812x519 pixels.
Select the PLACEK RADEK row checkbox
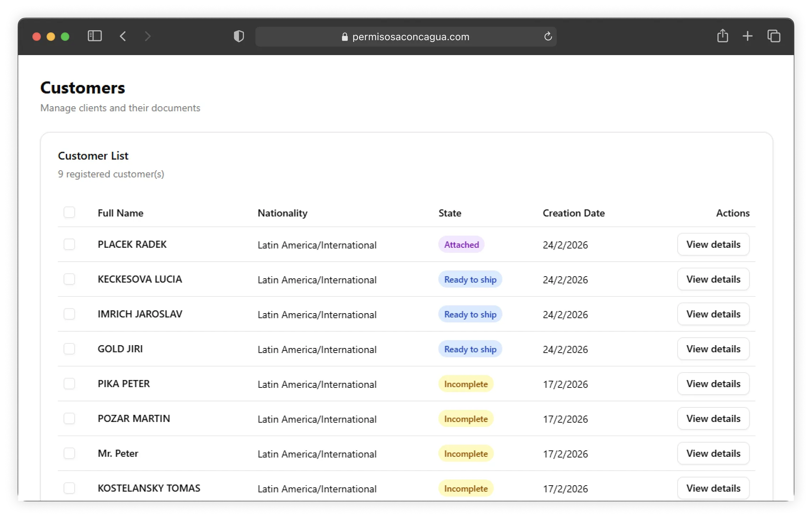coord(69,244)
